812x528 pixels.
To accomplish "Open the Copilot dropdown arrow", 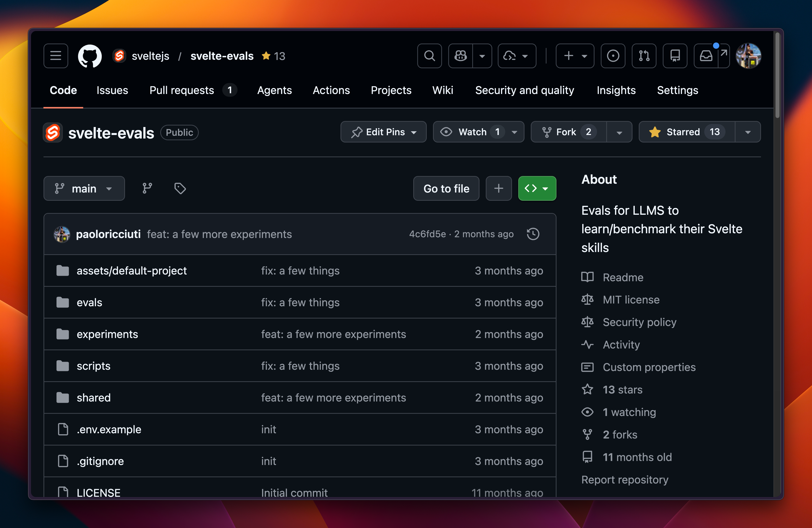I will [482, 55].
